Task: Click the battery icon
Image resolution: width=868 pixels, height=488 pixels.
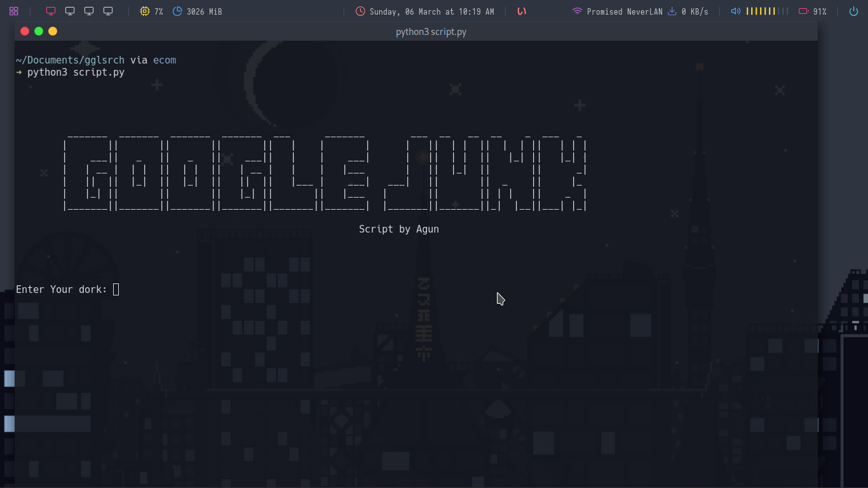Action: point(804,11)
